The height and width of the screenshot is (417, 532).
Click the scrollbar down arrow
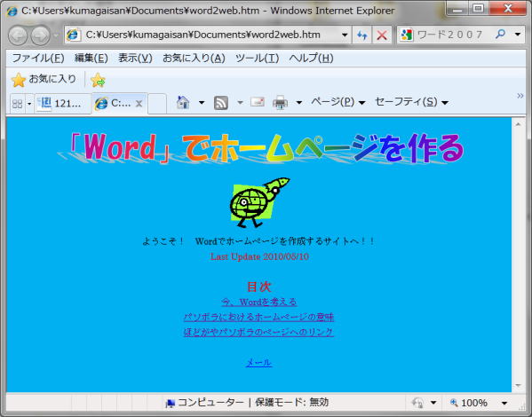click(x=518, y=385)
